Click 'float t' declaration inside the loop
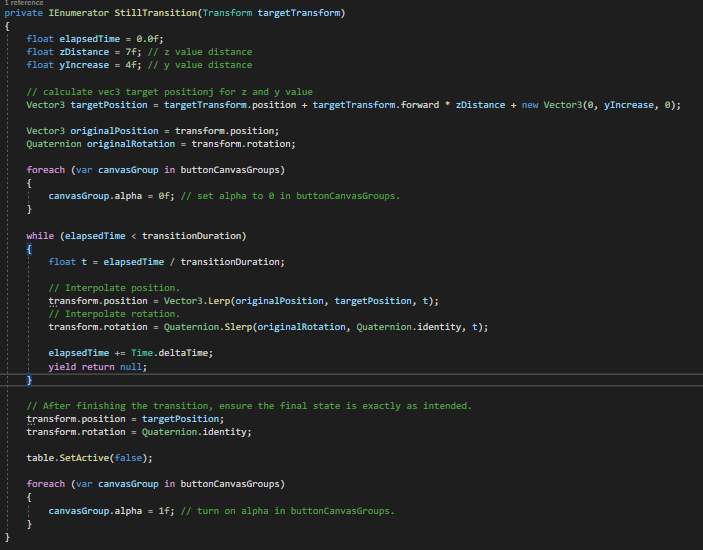This screenshot has height=550, width=703. click(68, 262)
